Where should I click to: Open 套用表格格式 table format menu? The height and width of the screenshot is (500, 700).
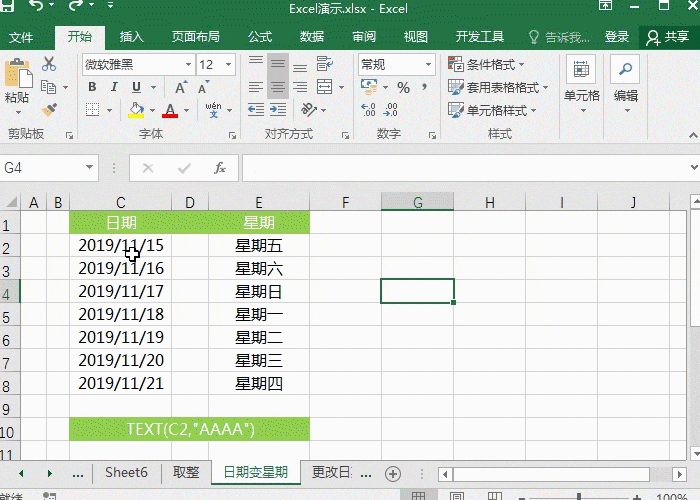coord(498,87)
